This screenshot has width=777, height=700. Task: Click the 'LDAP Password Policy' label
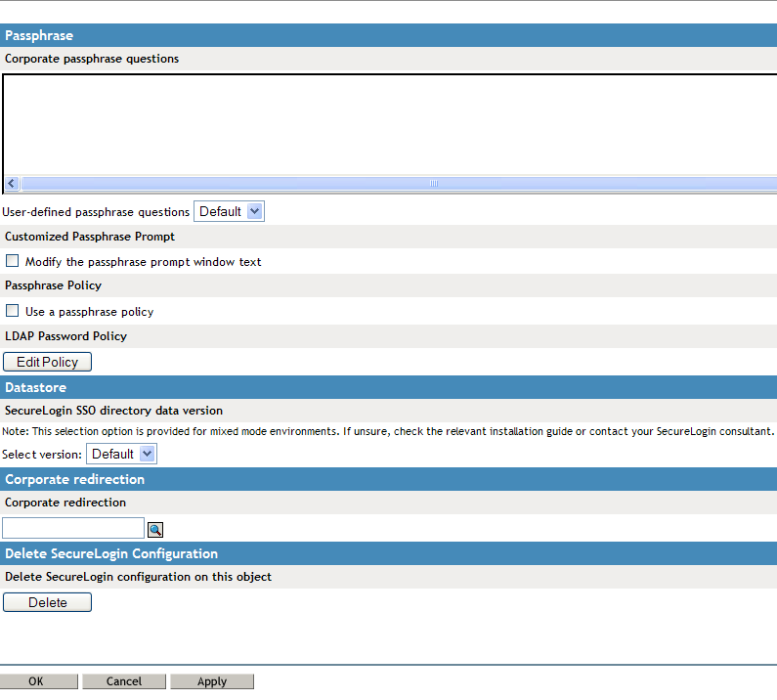(x=65, y=336)
